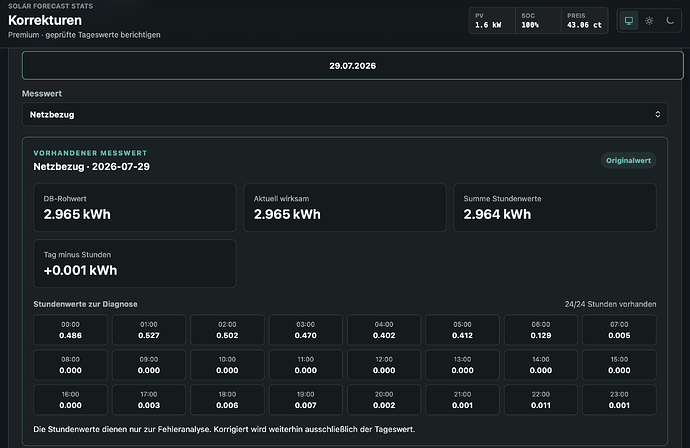
Task: Click the PV 1.6 kW status indicator
Action: (x=492, y=21)
